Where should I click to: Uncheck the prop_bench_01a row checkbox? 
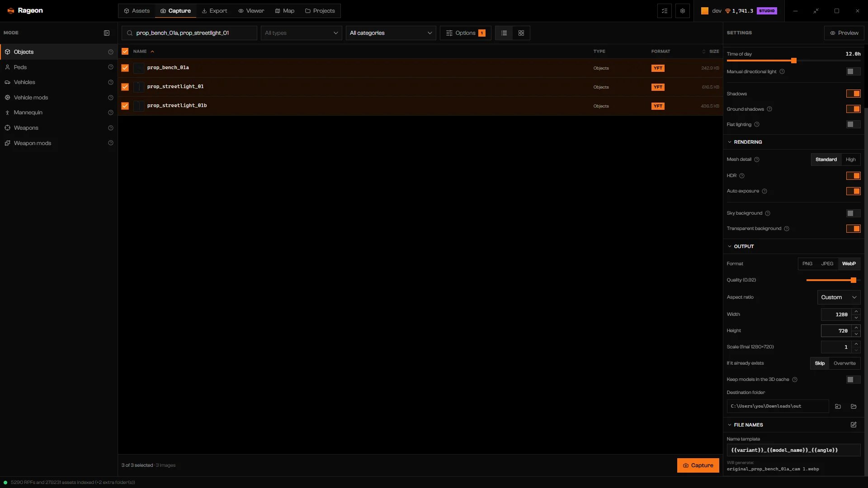[x=125, y=68]
